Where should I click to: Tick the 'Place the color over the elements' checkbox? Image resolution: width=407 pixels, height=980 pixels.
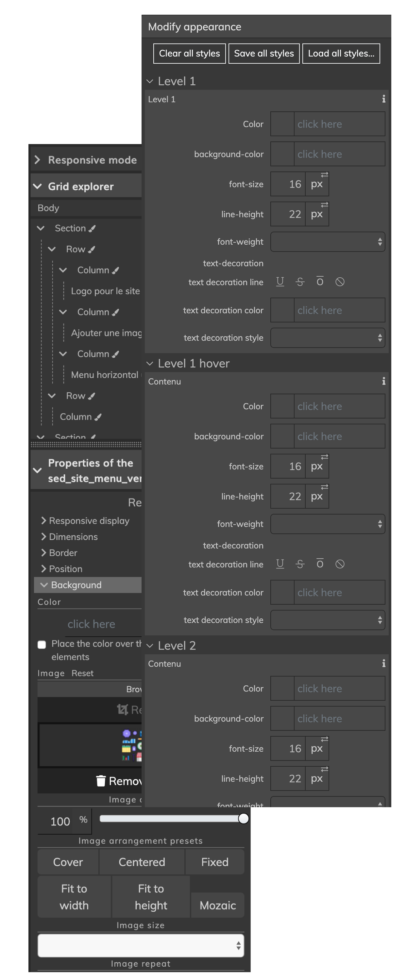click(42, 645)
